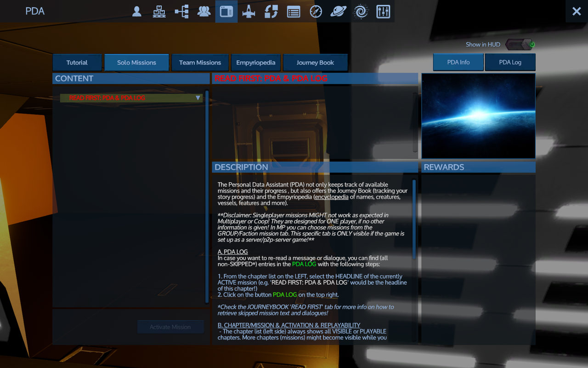Open the Empyriopedia tab

pos(255,63)
